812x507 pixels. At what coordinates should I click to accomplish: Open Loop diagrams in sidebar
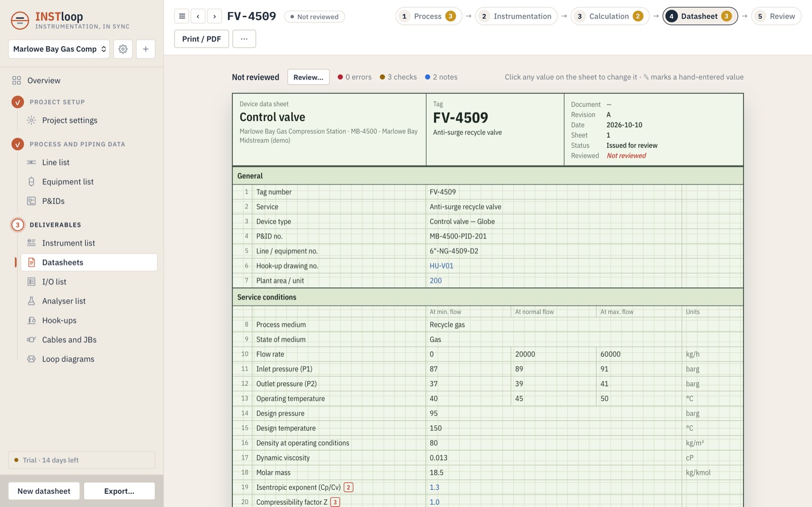click(x=89, y=359)
